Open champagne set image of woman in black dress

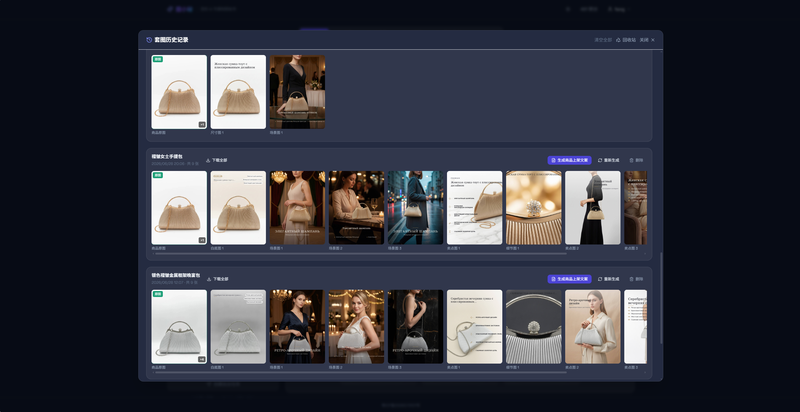coord(593,208)
